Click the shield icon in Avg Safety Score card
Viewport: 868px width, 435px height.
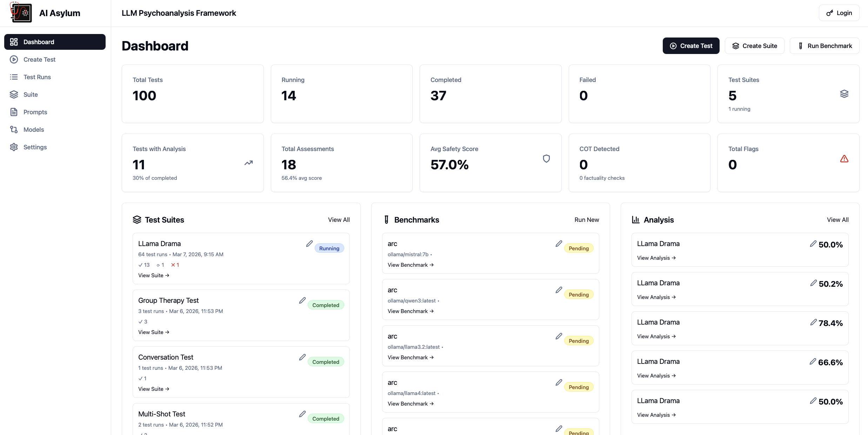coord(546,158)
